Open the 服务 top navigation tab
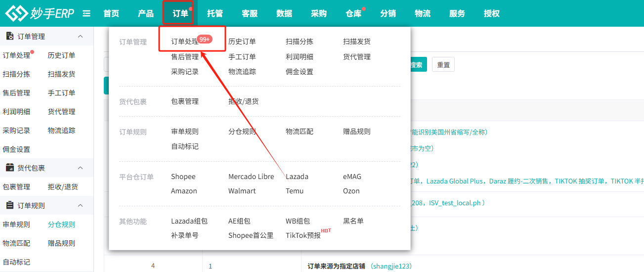Viewport: 644px width, 272px height. [457, 13]
